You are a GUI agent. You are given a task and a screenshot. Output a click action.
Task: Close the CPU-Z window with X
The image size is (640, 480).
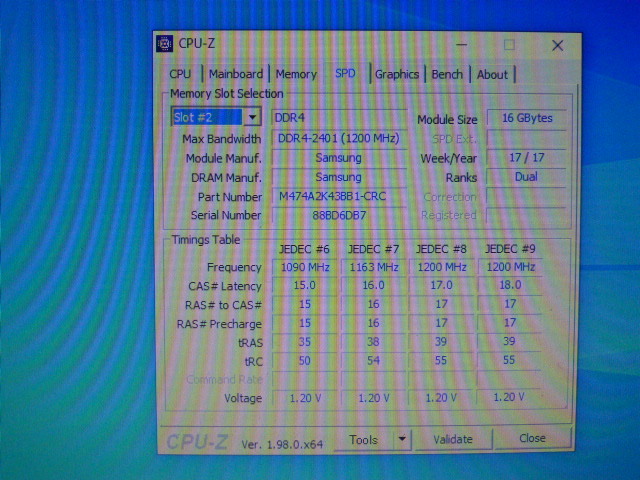pos(558,45)
